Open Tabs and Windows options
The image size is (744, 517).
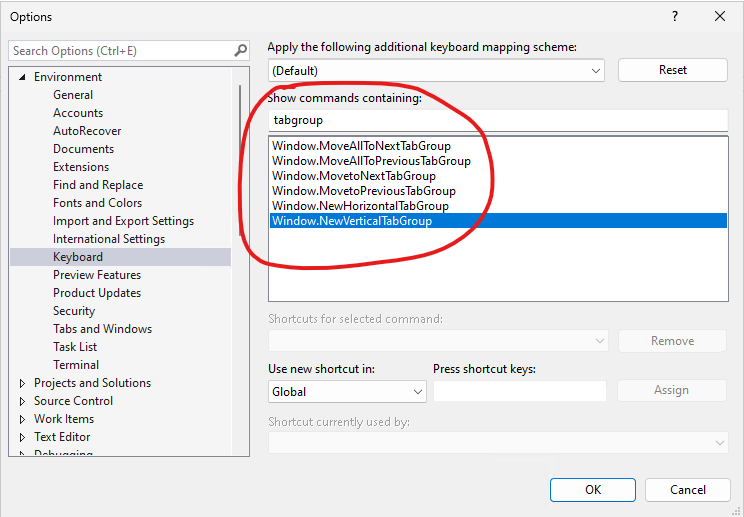click(102, 329)
